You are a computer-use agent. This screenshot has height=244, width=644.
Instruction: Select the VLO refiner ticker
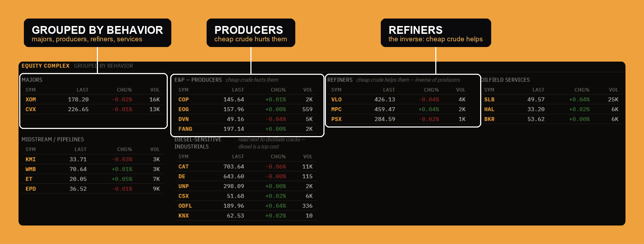click(x=336, y=100)
